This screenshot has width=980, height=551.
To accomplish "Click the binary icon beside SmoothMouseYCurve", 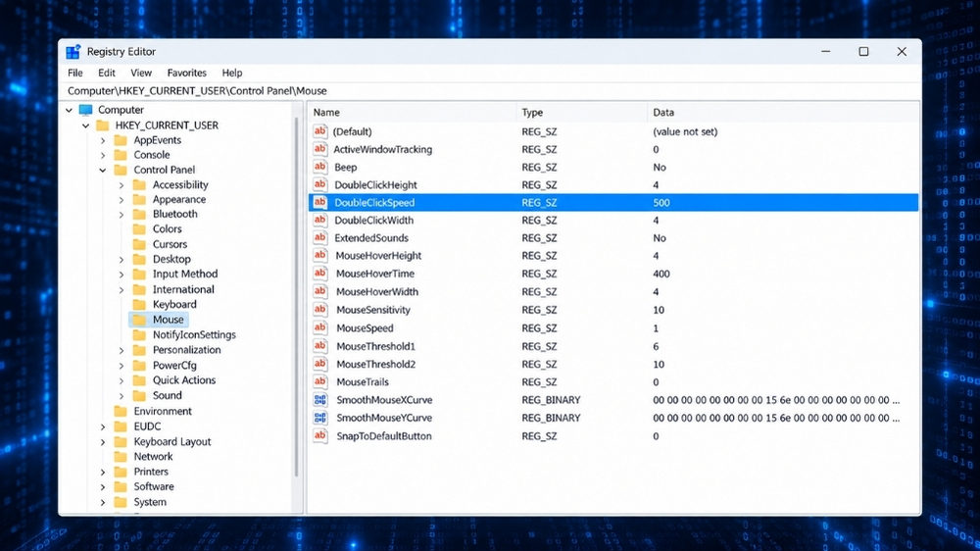I will [320, 418].
